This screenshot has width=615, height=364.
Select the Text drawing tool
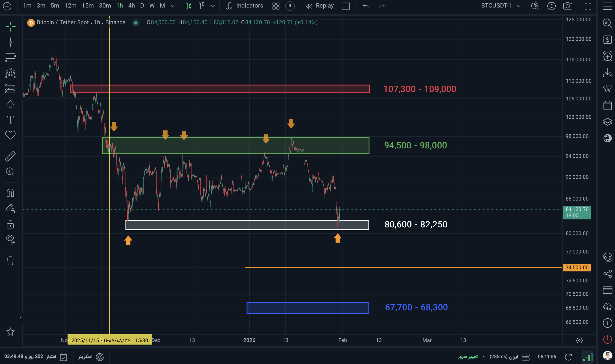(x=10, y=120)
